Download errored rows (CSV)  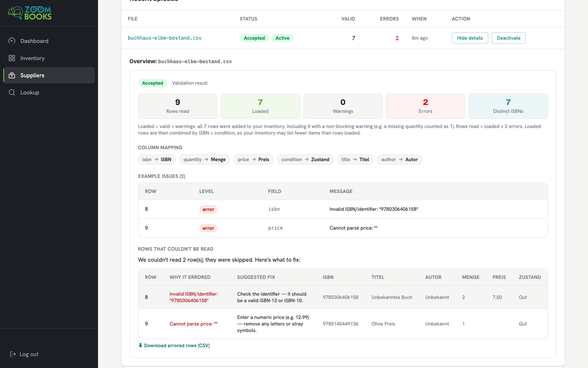pos(174,345)
